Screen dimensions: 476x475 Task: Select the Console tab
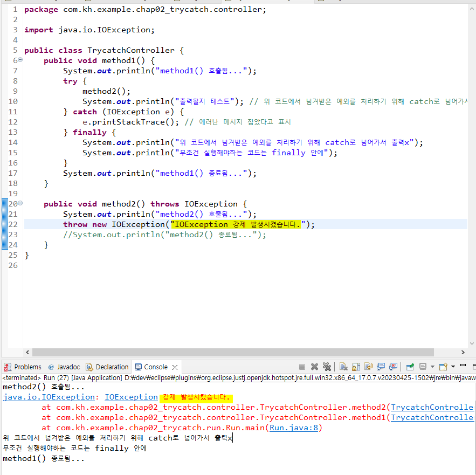156,367
